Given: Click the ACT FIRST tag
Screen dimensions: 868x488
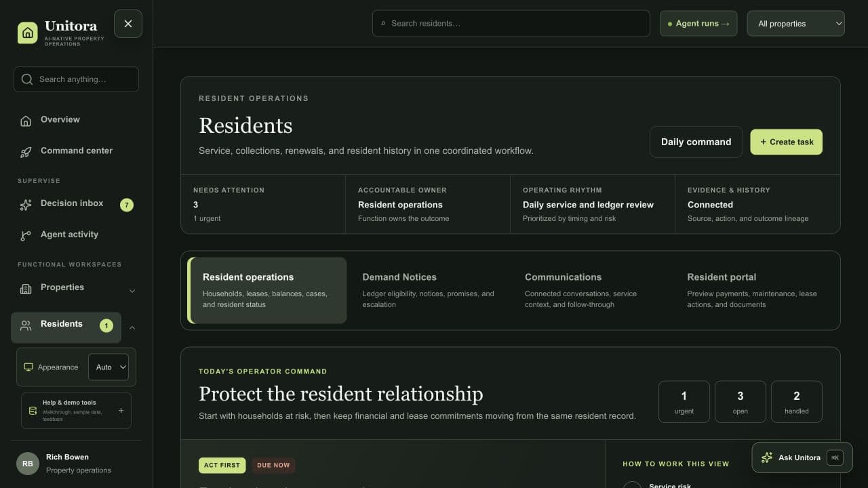Looking at the screenshot, I should coord(222,465).
